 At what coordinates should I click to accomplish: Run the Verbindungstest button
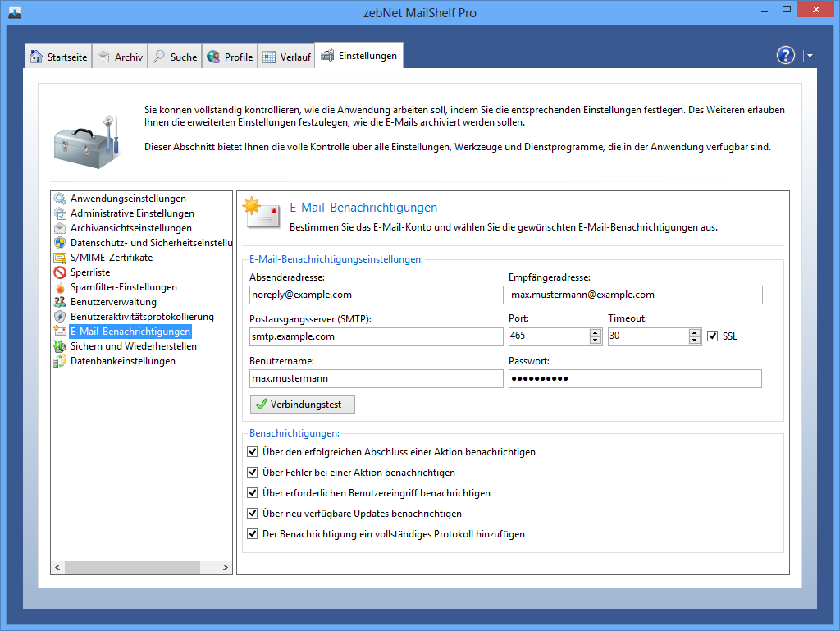coord(303,404)
